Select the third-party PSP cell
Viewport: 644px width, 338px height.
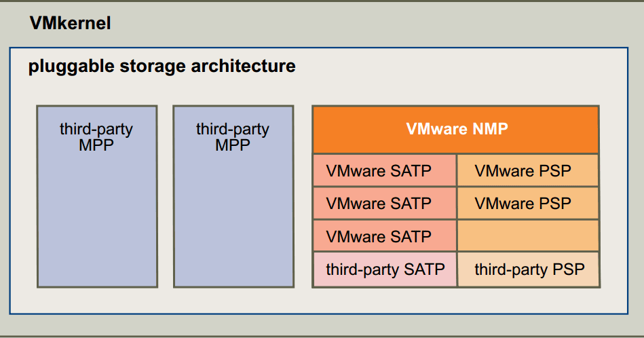pos(528,269)
